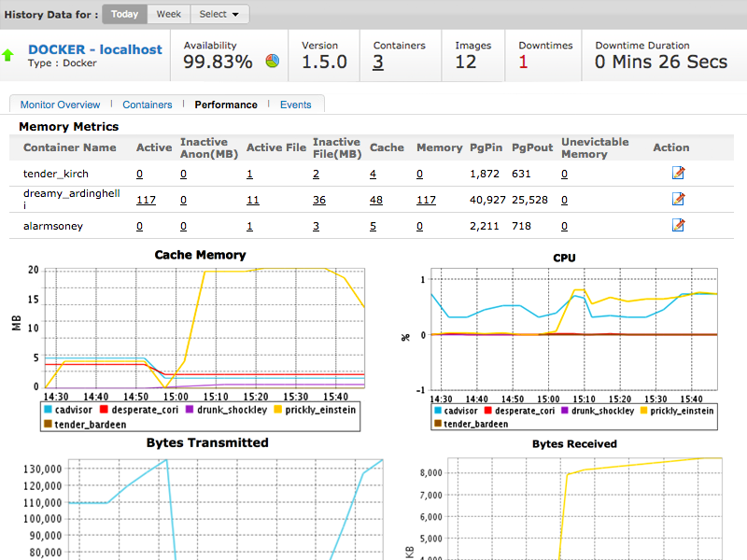Click the green up-arrow status icon
Screen dimensions: 747x560
8,55
